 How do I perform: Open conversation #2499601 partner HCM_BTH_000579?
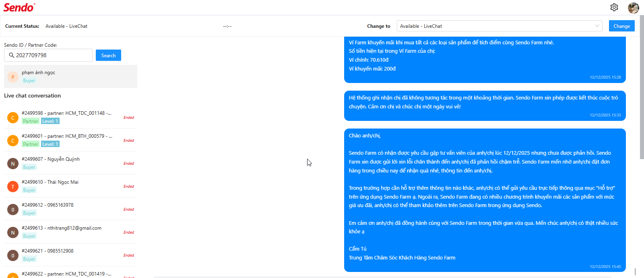[70, 140]
